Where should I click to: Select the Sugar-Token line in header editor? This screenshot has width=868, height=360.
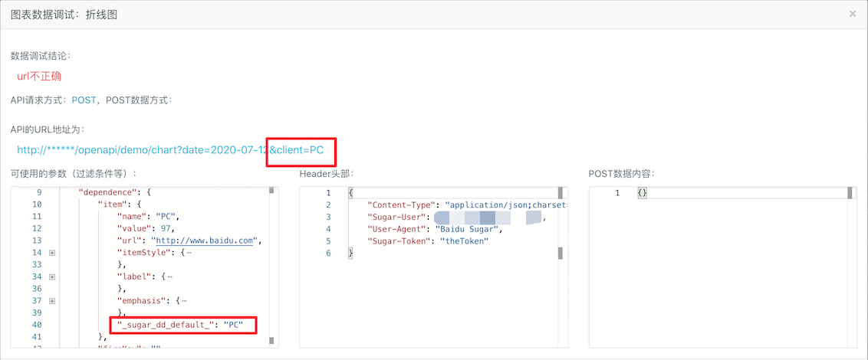click(427, 241)
